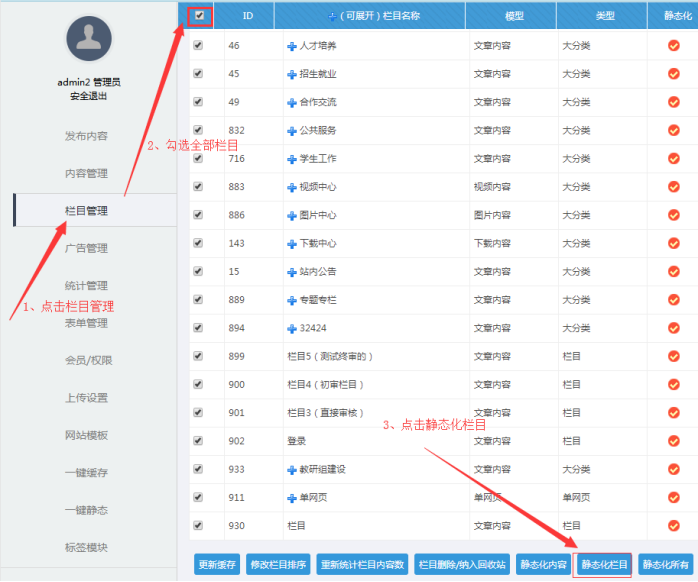
Task: Click the 更新缓存 button
Action: (x=215, y=565)
